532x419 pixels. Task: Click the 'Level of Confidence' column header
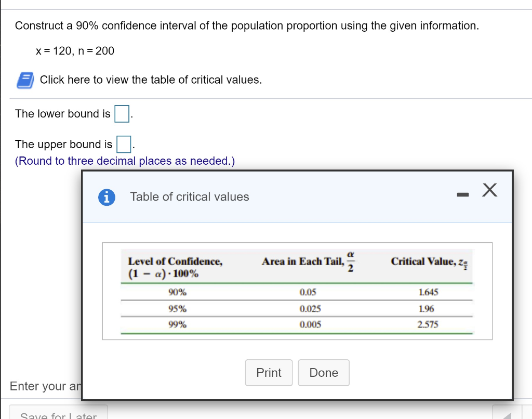(x=175, y=267)
